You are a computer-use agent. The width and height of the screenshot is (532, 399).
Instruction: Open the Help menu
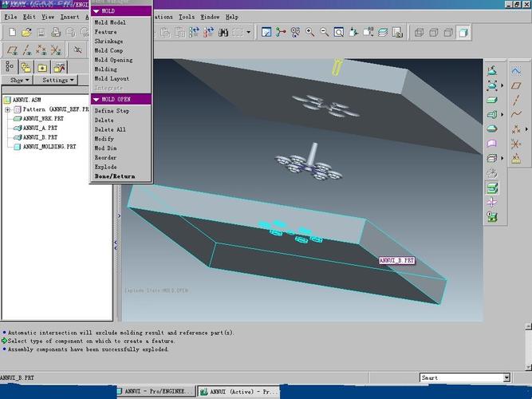[232, 17]
